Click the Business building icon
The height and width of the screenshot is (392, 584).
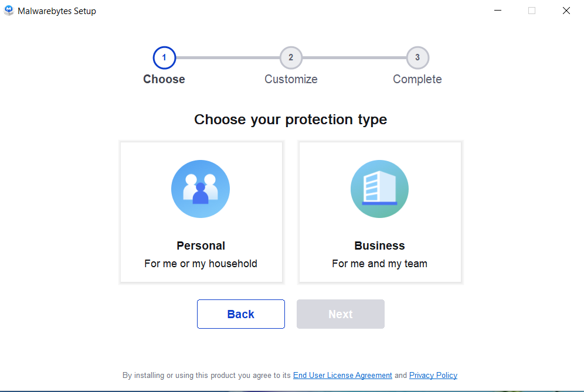click(379, 189)
